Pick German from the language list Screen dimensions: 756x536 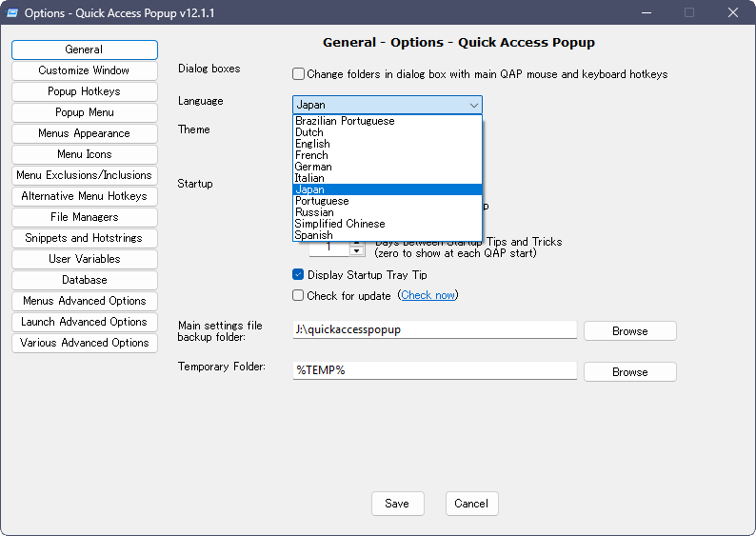(388, 167)
